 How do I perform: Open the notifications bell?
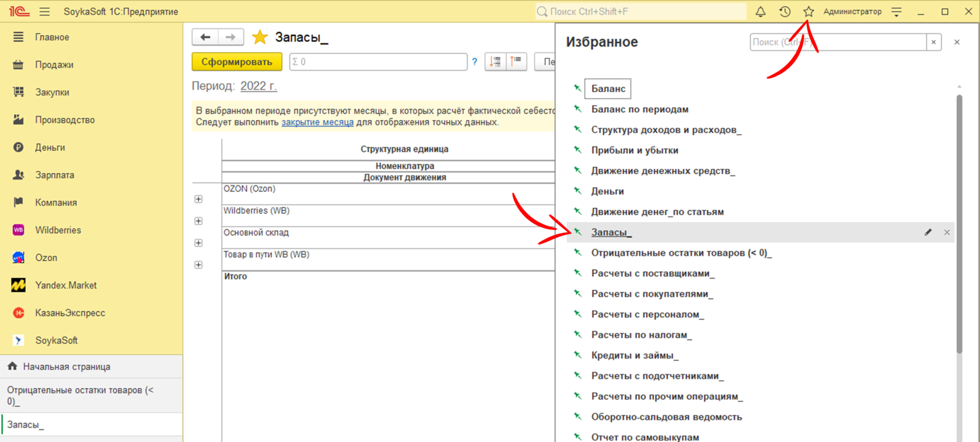761,12
